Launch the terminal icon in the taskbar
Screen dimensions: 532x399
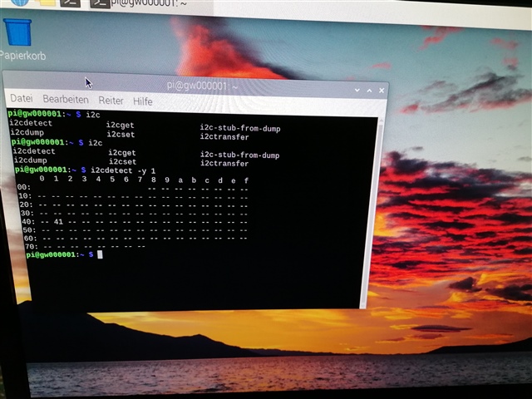pos(70,3)
